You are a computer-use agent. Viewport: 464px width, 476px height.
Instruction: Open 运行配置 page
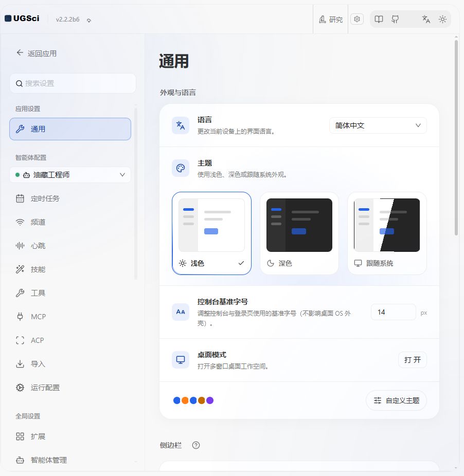70,388
